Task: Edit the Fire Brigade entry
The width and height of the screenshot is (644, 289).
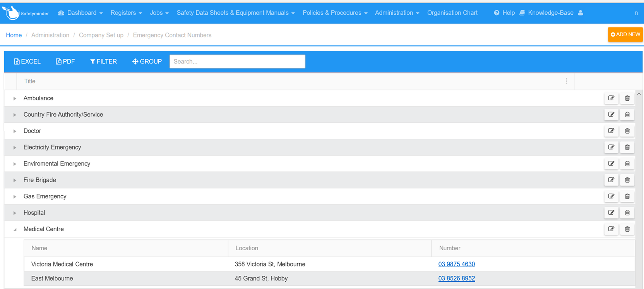Action: [x=611, y=180]
